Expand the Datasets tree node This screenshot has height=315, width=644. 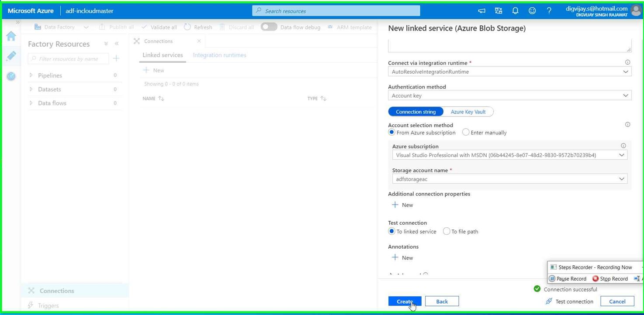coord(31,89)
